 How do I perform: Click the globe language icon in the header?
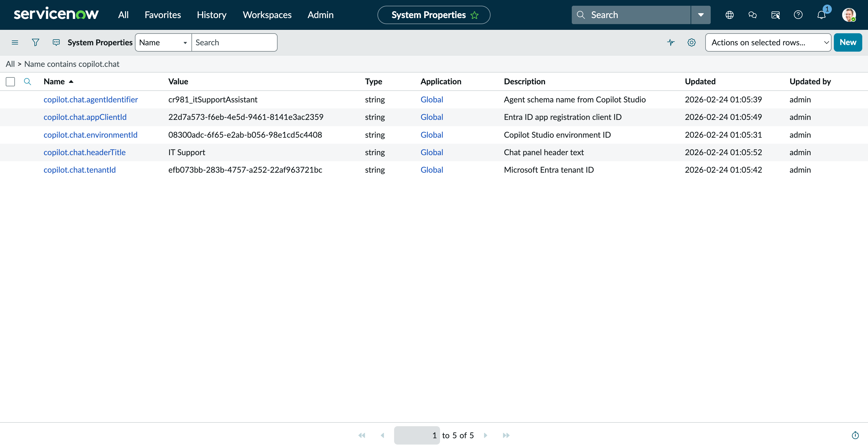[730, 15]
